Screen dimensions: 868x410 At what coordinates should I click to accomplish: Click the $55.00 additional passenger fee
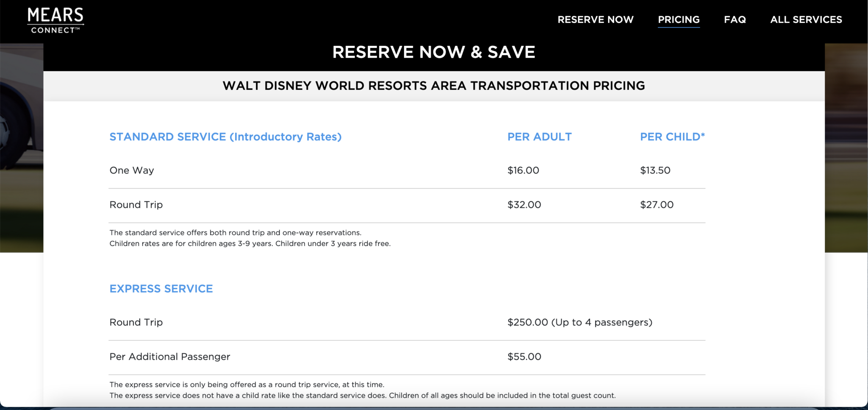(525, 357)
